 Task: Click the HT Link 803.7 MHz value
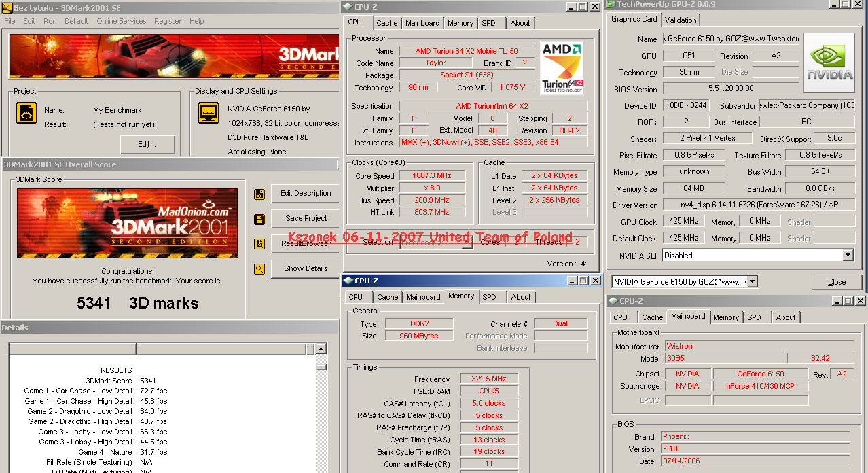pos(431,212)
